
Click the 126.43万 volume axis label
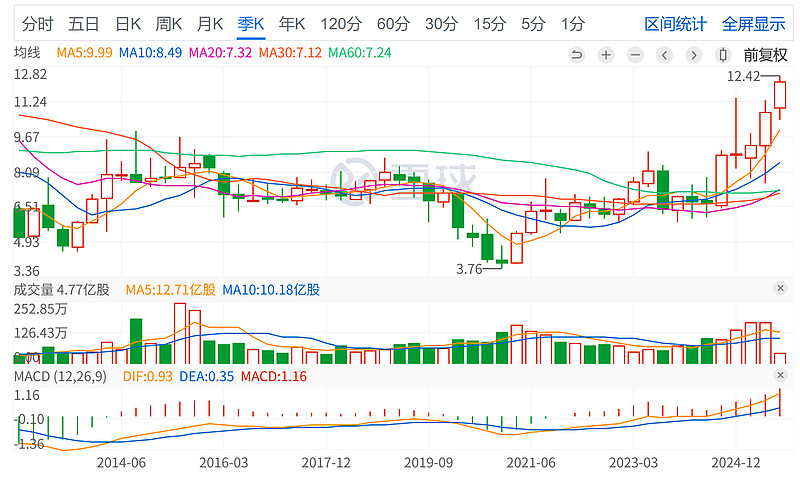click(40, 333)
